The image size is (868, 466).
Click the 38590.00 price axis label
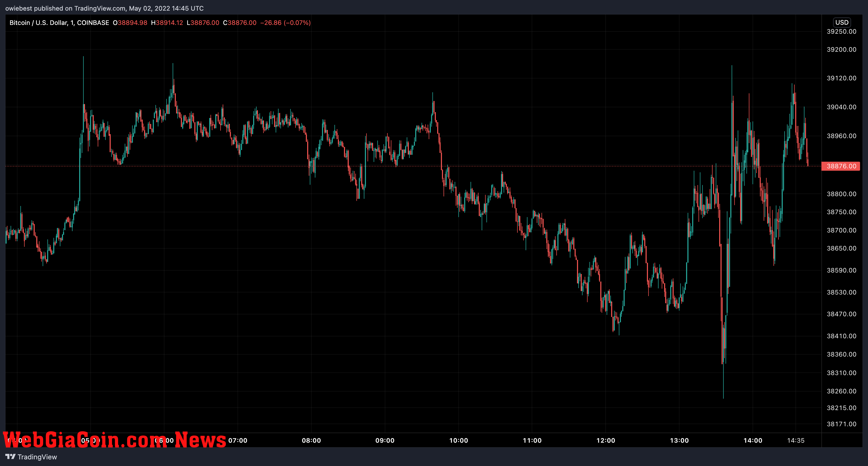(841, 270)
